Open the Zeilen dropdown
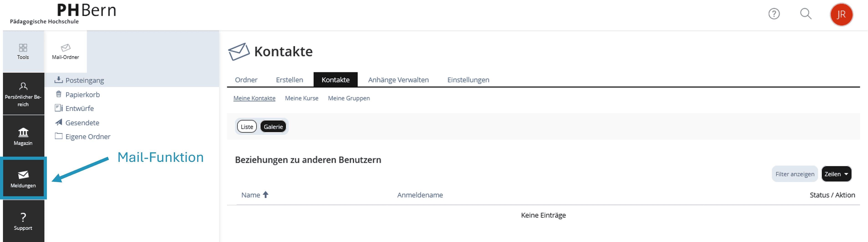Screen dimensions: 868x242 click(x=837, y=173)
